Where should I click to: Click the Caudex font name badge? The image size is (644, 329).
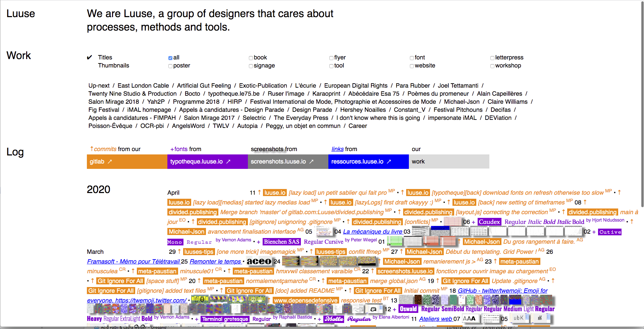tap(489, 222)
